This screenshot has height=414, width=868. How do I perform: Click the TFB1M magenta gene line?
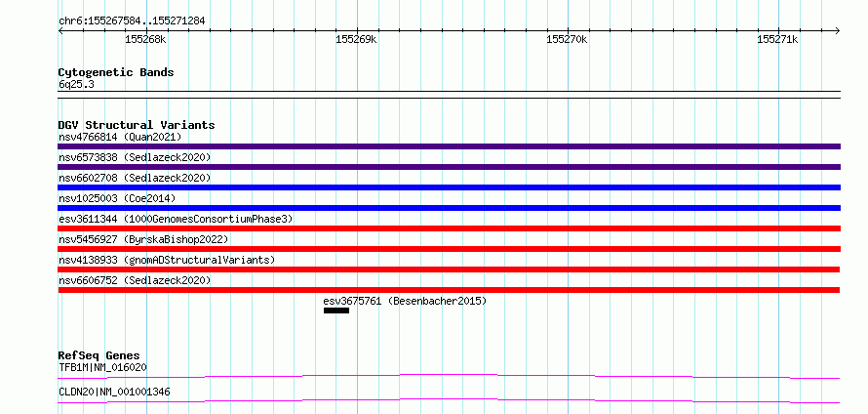pyautogui.click(x=449, y=377)
